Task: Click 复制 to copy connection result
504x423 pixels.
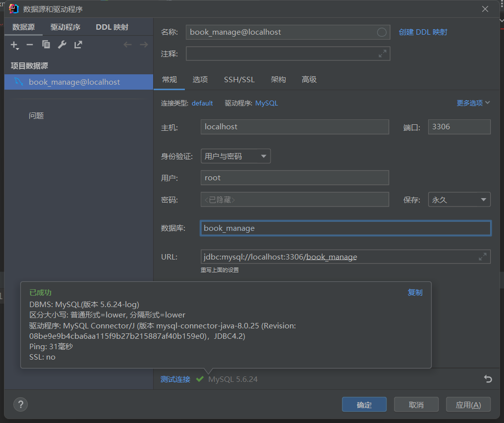Action: point(415,292)
